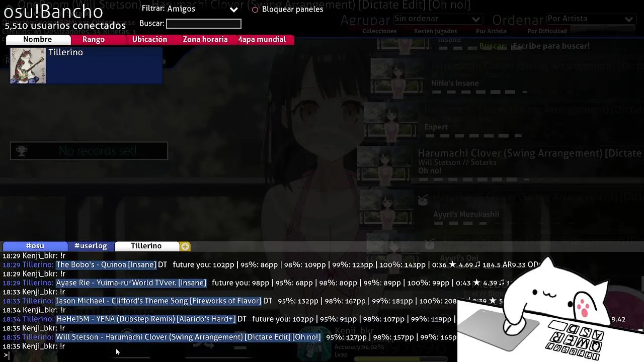Sort users by Ubicación tab
Viewport: 644px width, 362px height.
pos(149,39)
